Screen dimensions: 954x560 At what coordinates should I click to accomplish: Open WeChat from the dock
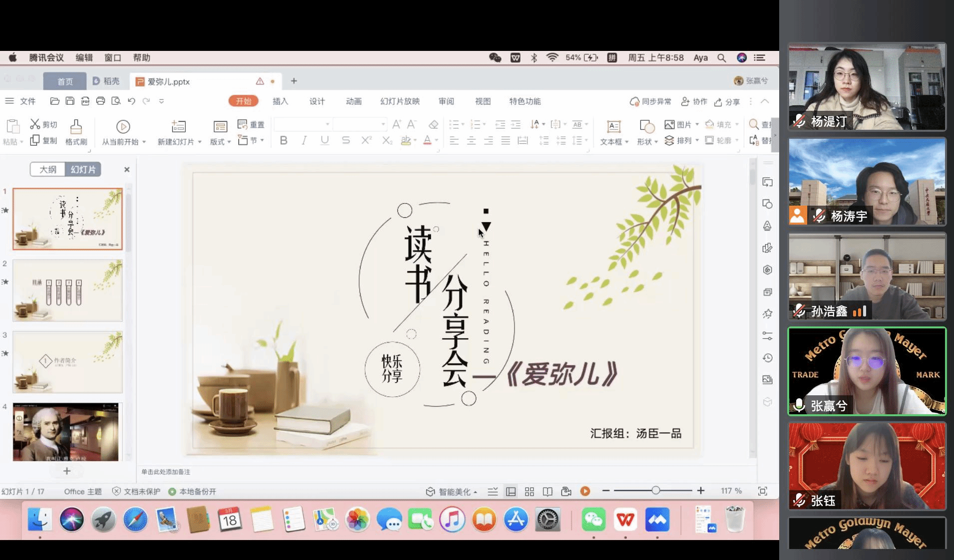593,520
